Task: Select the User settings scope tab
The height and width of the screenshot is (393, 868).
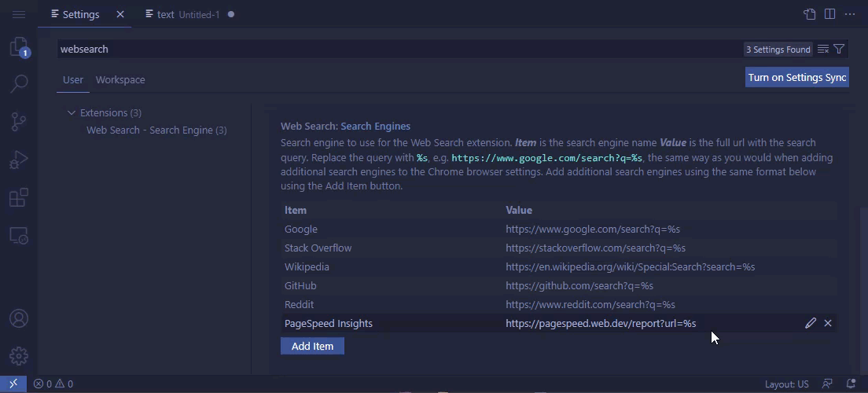Action: (72, 79)
